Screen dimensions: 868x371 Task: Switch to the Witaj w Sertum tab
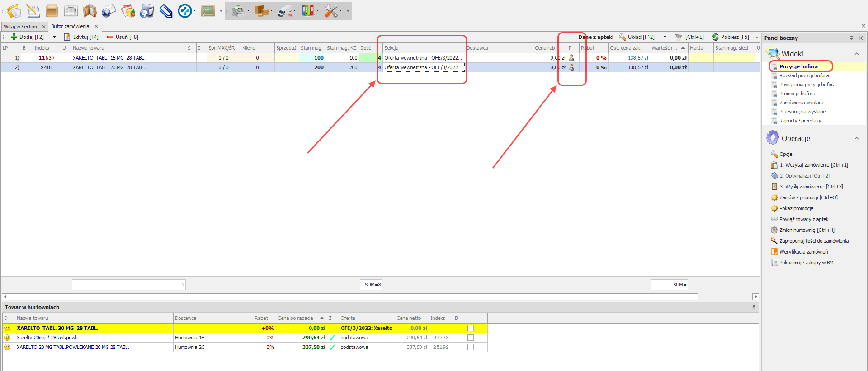tap(21, 27)
